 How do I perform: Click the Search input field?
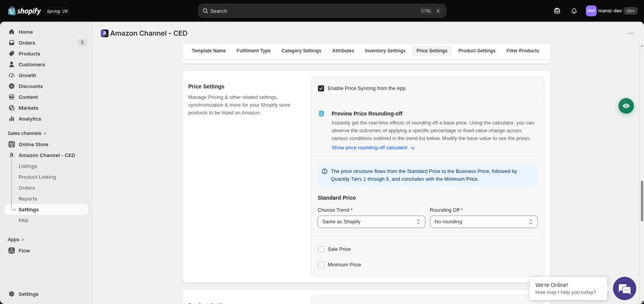[322, 11]
